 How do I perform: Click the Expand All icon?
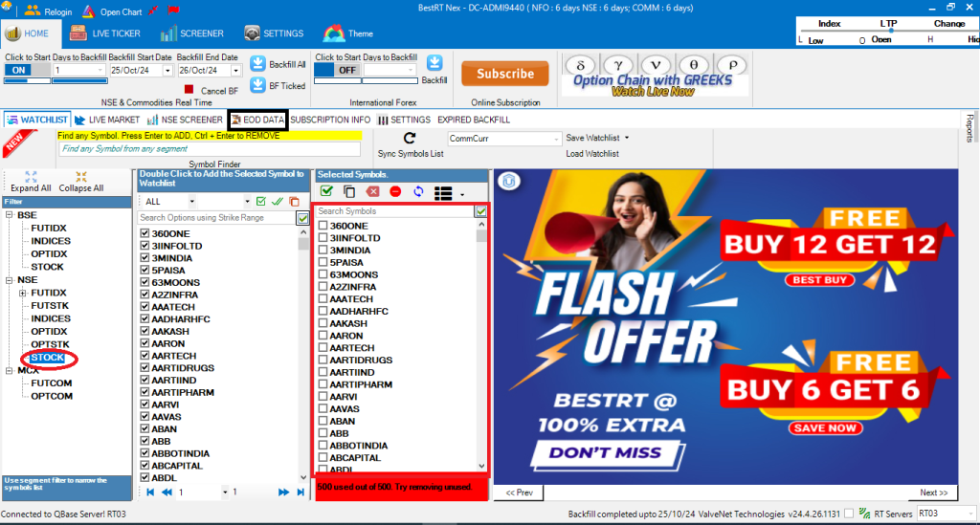(31, 177)
